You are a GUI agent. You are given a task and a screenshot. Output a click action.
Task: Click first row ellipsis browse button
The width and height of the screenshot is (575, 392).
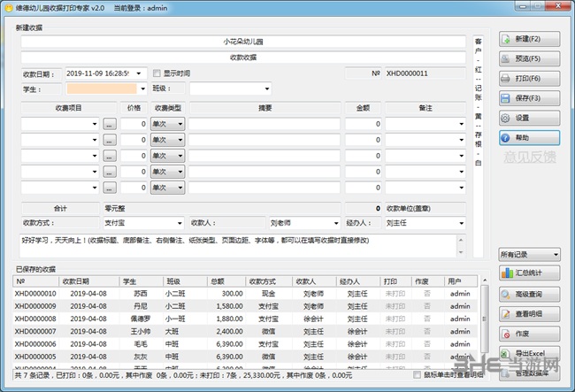(x=110, y=124)
